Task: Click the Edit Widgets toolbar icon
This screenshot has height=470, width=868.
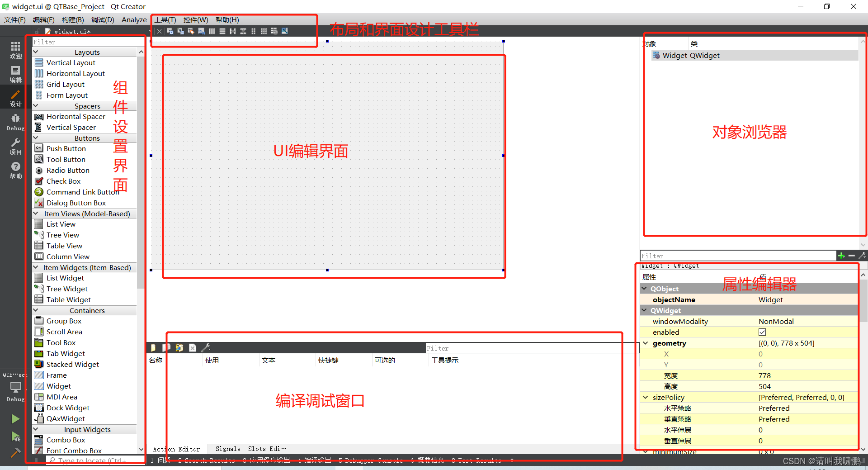Action: tap(170, 31)
